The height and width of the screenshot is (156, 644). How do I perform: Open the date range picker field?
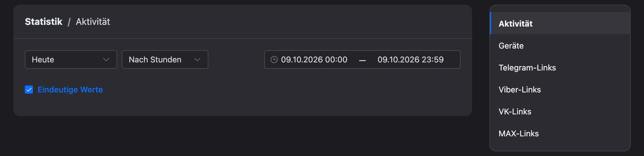(x=362, y=60)
